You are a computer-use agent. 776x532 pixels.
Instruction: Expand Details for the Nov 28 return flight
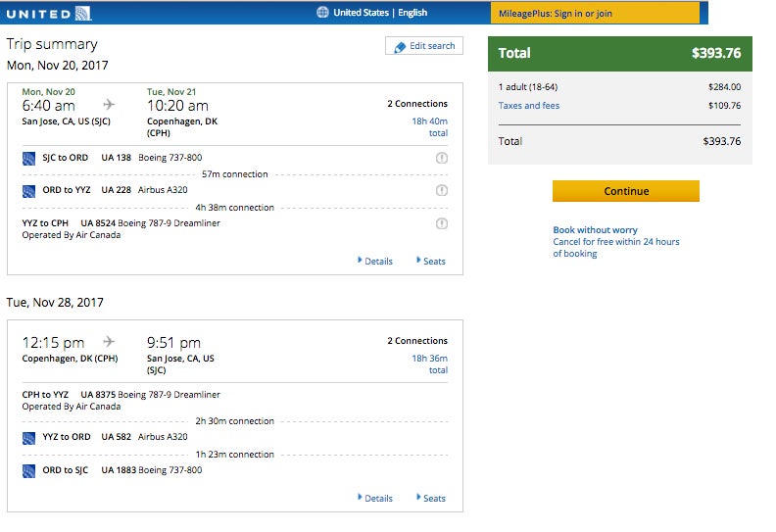tap(375, 498)
